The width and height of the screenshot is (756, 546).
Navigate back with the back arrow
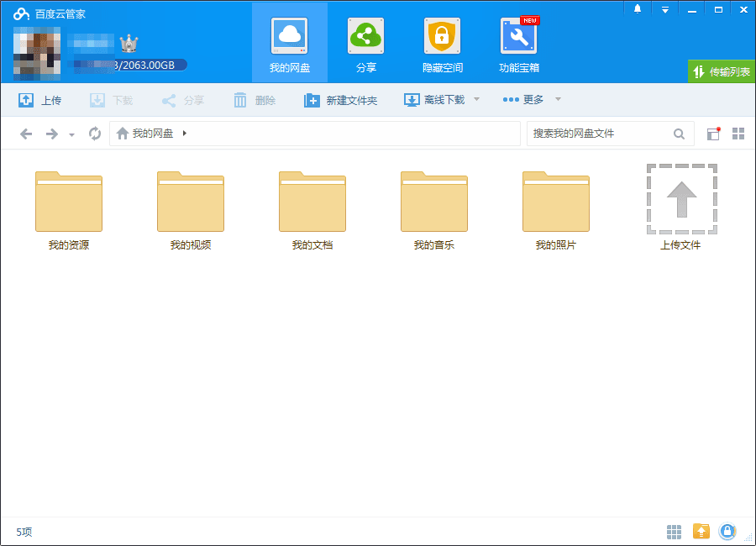[25, 133]
